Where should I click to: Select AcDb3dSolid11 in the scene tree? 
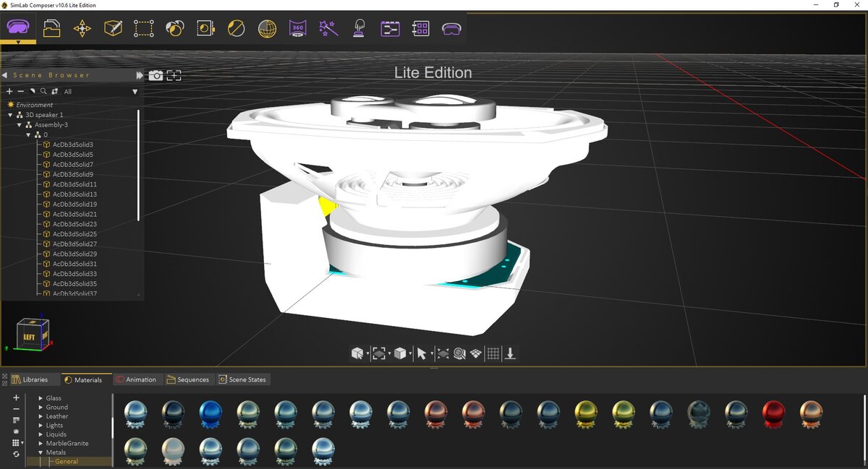pos(75,184)
